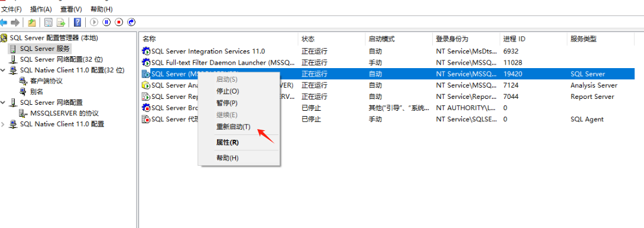Click process ID 7044 cell
Image resolution: width=644 pixels, height=228 pixels.
click(511, 97)
